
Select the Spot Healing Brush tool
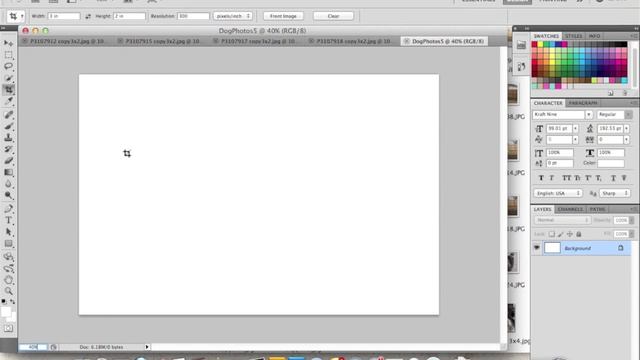tap(8, 115)
